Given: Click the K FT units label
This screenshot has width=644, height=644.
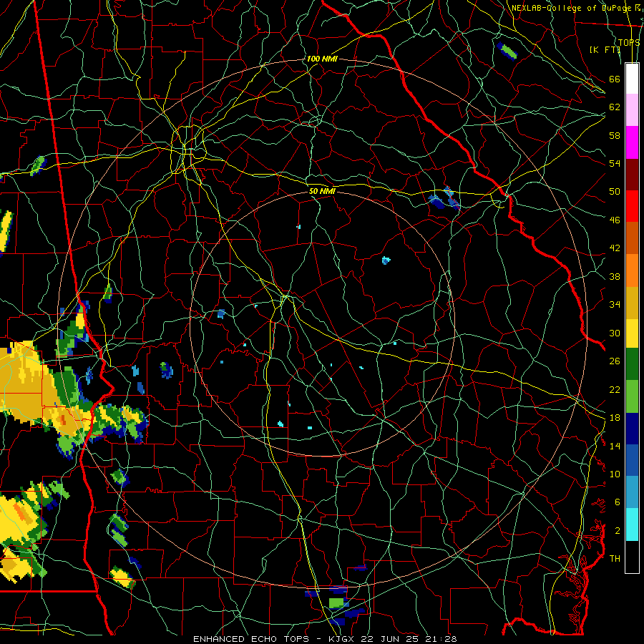Looking at the screenshot, I should pyautogui.click(x=605, y=49).
